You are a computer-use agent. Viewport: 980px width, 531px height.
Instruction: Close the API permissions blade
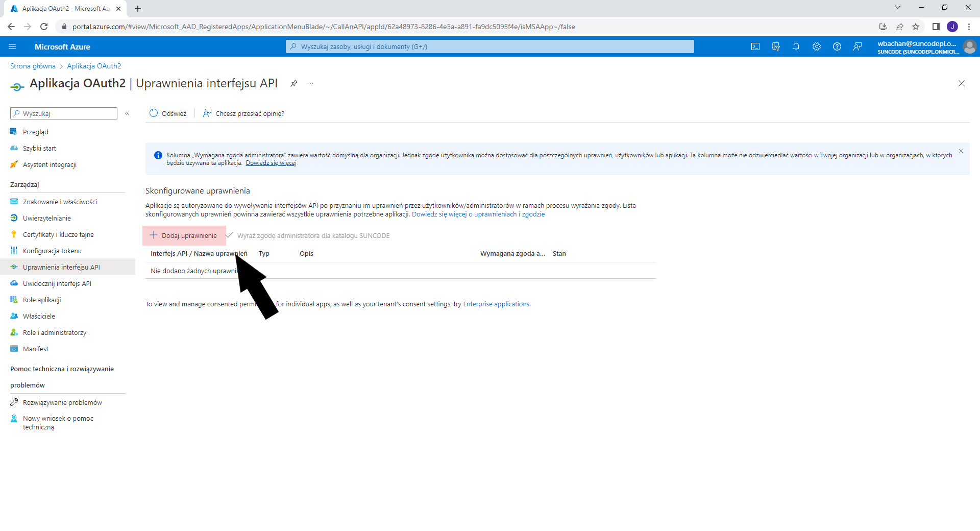(962, 83)
